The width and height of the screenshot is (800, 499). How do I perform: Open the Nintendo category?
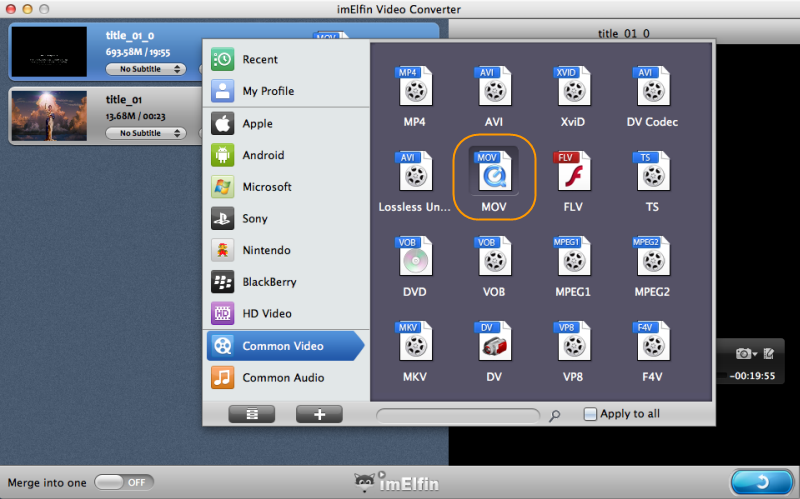(x=286, y=250)
